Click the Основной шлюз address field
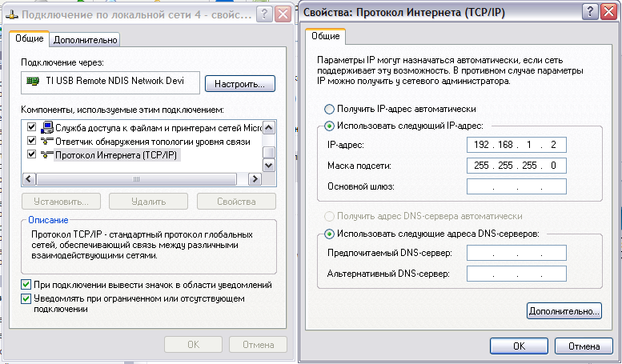The image size is (622, 364). [516, 186]
